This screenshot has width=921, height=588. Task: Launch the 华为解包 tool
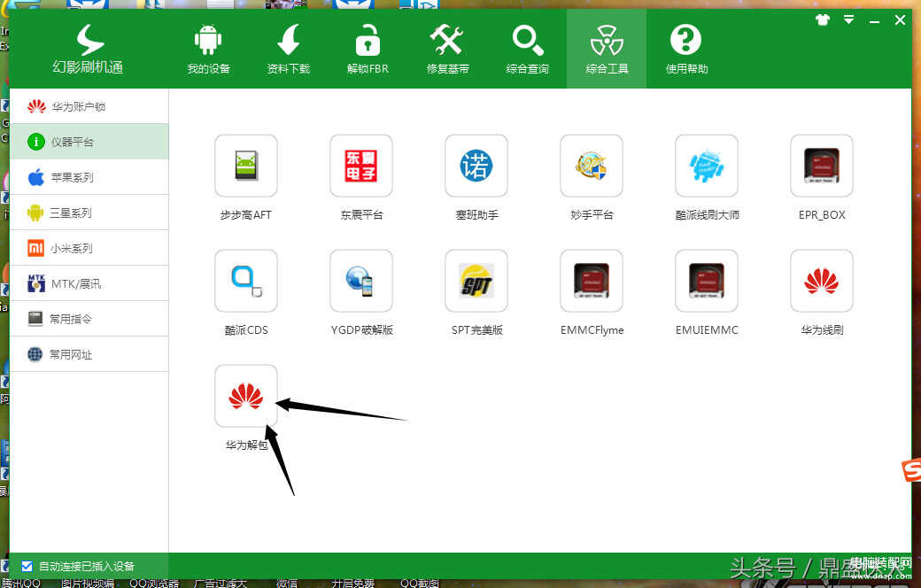click(245, 397)
